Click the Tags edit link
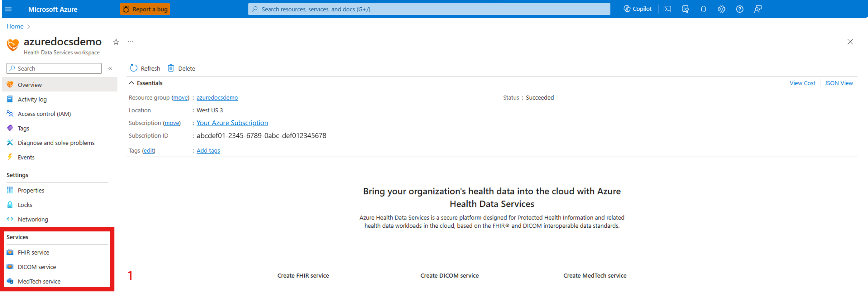 tap(149, 151)
